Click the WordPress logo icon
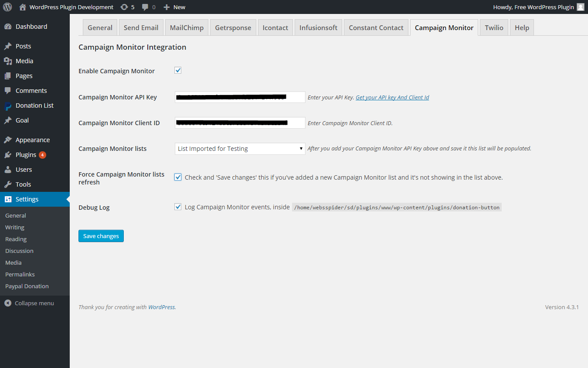 coord(7,7)
